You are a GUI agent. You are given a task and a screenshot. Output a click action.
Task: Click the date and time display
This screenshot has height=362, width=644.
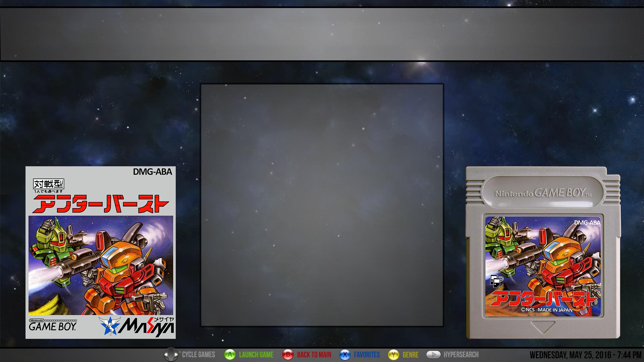pyautogui.click(x=586, y=355)
